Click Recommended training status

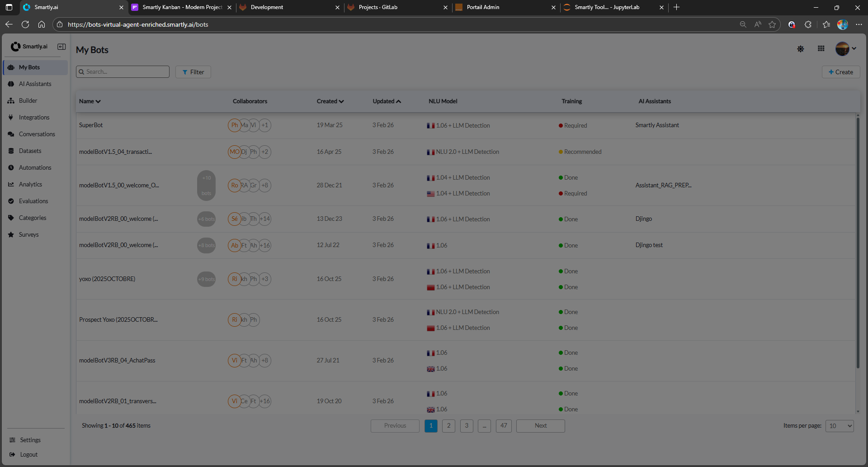(x=580, y=152)
